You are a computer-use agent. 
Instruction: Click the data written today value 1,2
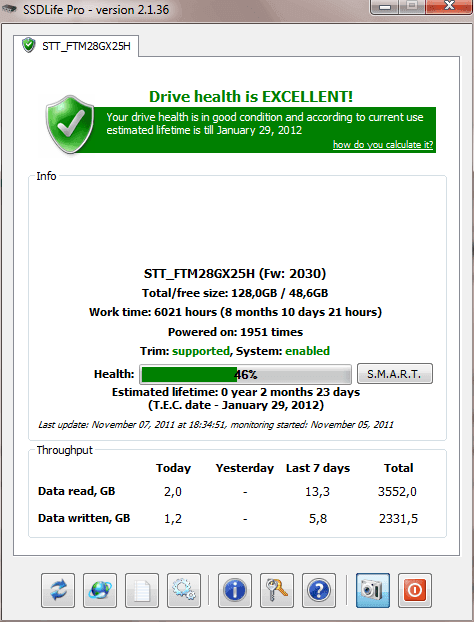coord(173,519)
